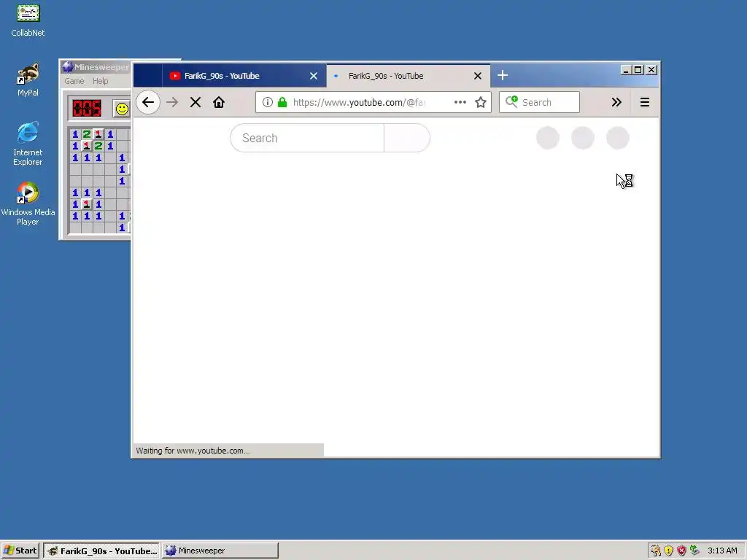Activate the FarikG_90s YouTube taskbar button
The image size is (747, 560).
[x=101, y=551]
